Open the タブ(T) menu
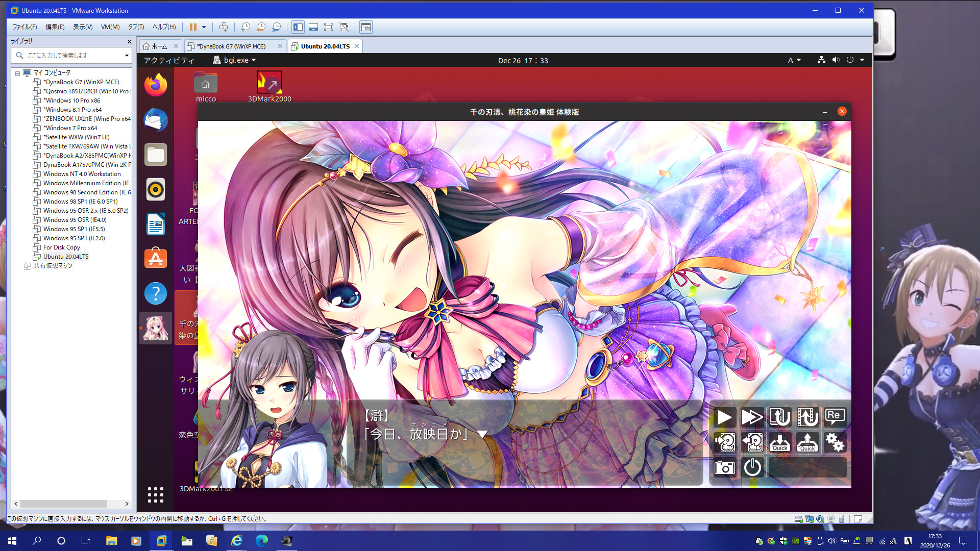This screenshot has width=980, height=551. pos(136,27)
